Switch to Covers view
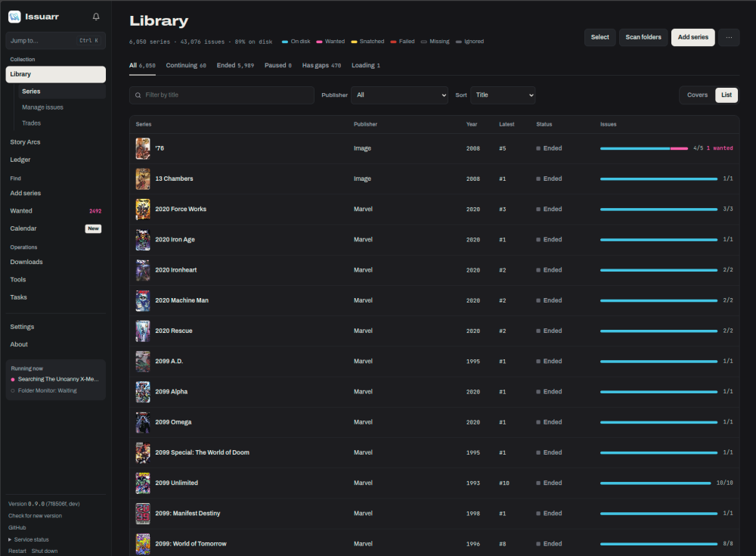This screenshot has height=556, width=756. pyautogui.click(x=697, y=95)
